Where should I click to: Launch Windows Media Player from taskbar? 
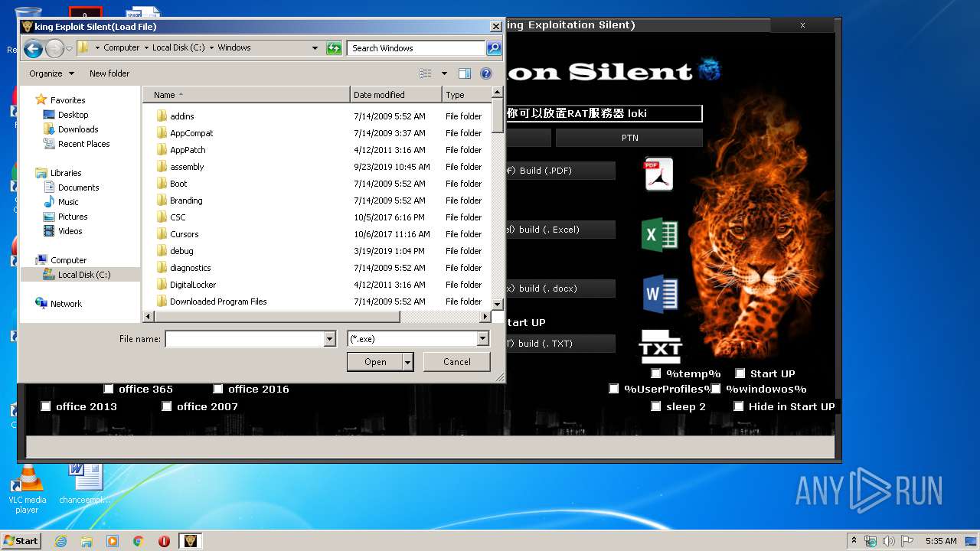[113, 541]
